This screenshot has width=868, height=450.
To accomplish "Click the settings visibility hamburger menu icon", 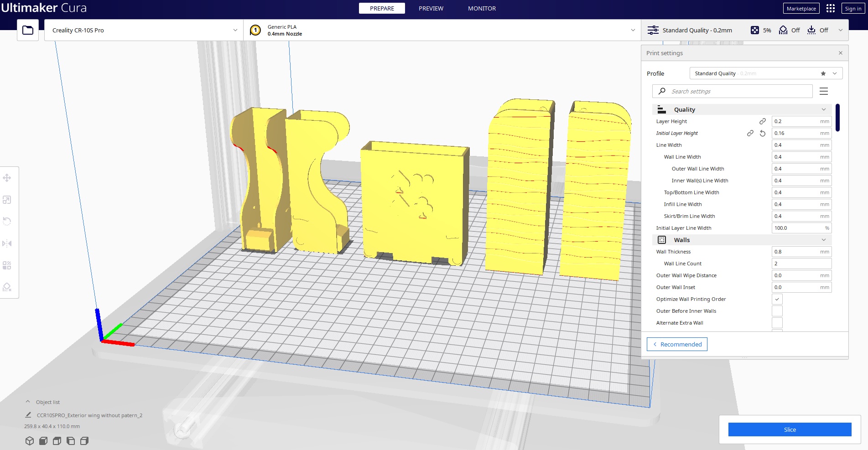I will pyautogui.click(x=823, y=91).
